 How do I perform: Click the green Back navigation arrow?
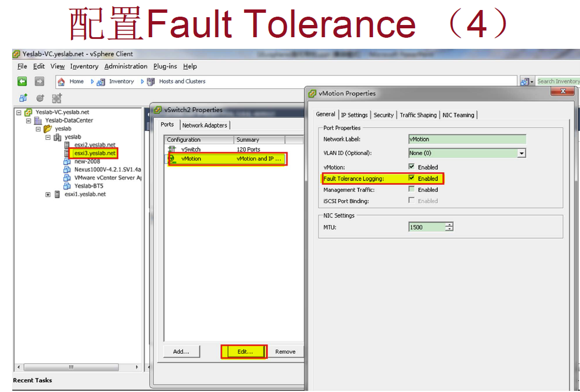click(22, 81)
